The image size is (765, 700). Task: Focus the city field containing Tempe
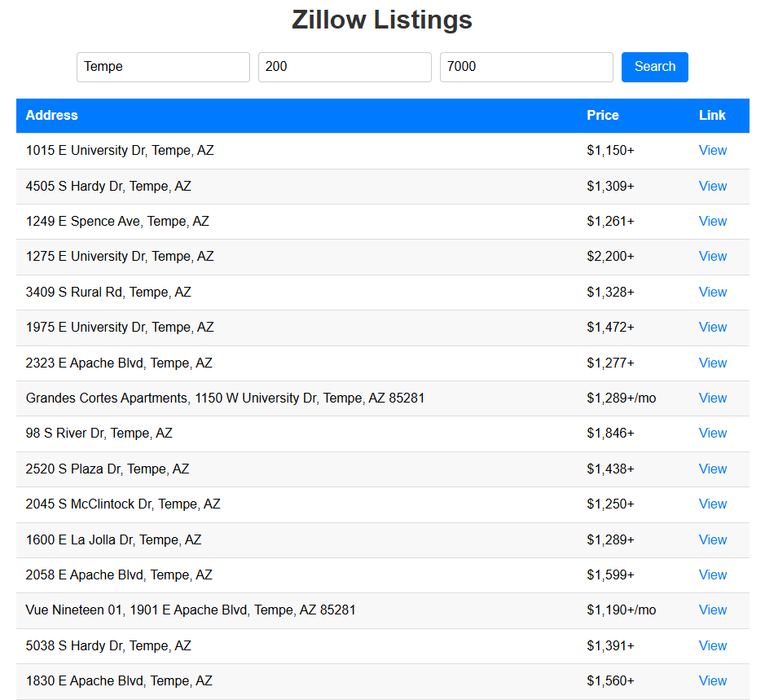pyautogui.click(x=163, y=67)
